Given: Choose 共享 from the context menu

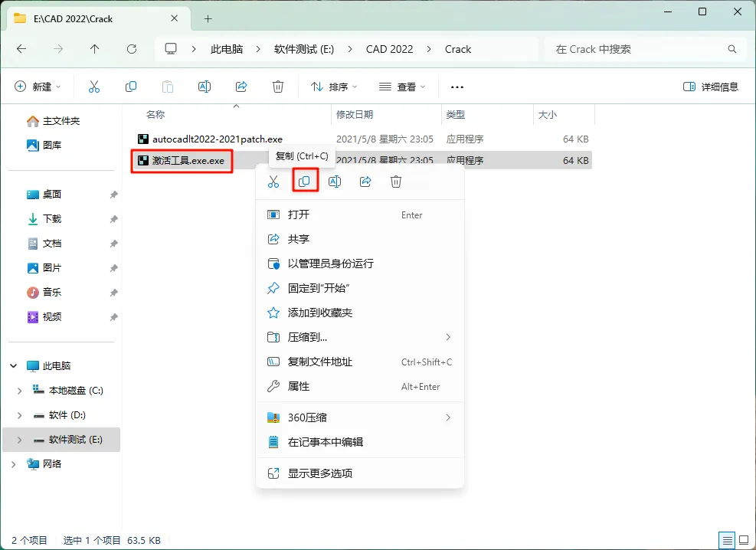Looking at the screenshot, I should click(360, 239).
